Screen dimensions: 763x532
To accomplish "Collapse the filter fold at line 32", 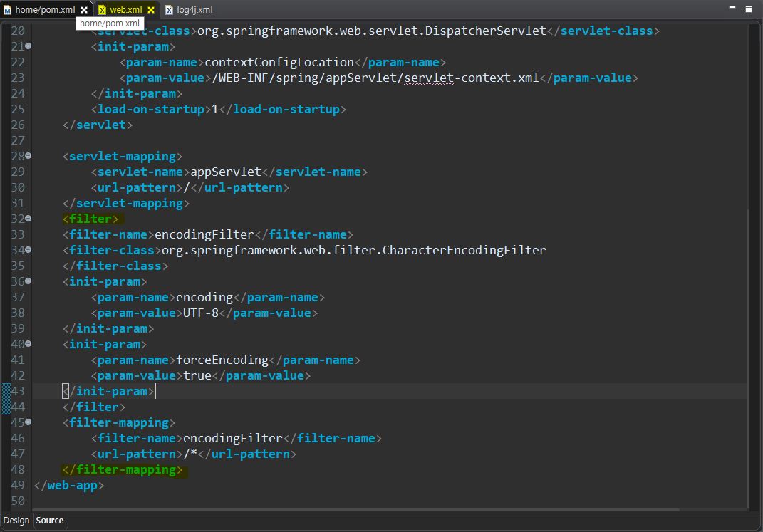I will coord(28,219).
